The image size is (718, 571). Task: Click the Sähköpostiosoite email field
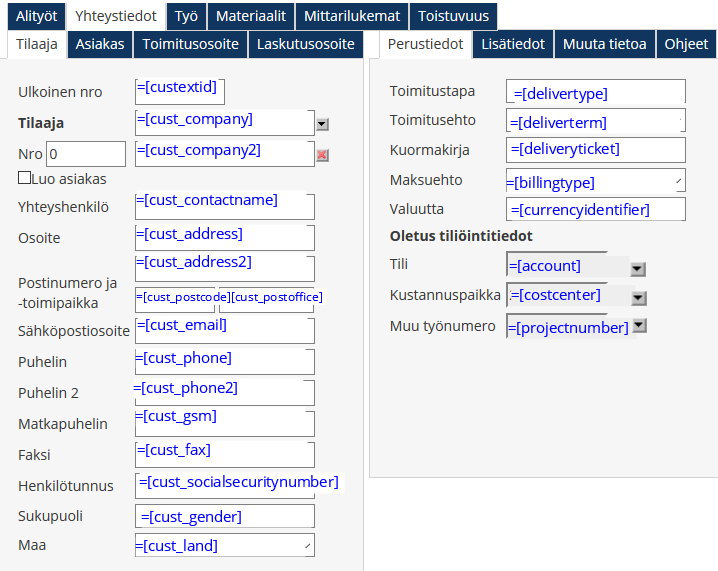click(x=224, y=329)
